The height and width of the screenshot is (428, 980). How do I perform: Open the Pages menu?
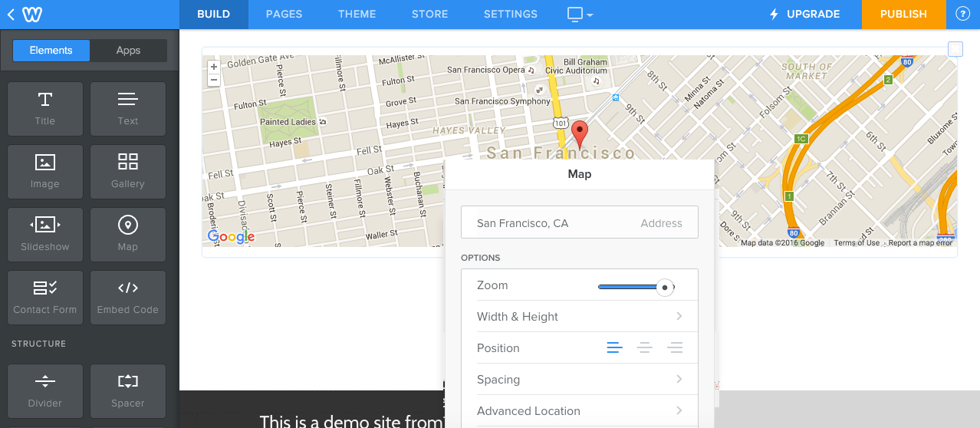click(284, 14)
